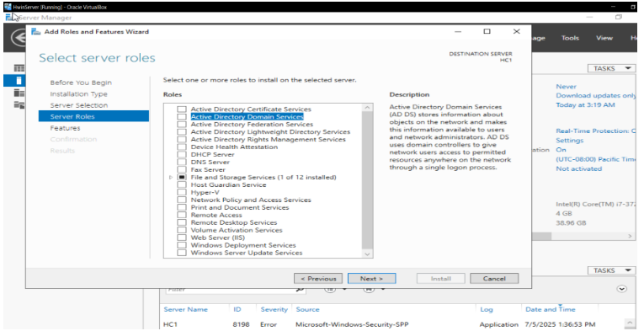Select Remote Access role text
The width and height of the screenshot is (644, 331).
(216, 215)
